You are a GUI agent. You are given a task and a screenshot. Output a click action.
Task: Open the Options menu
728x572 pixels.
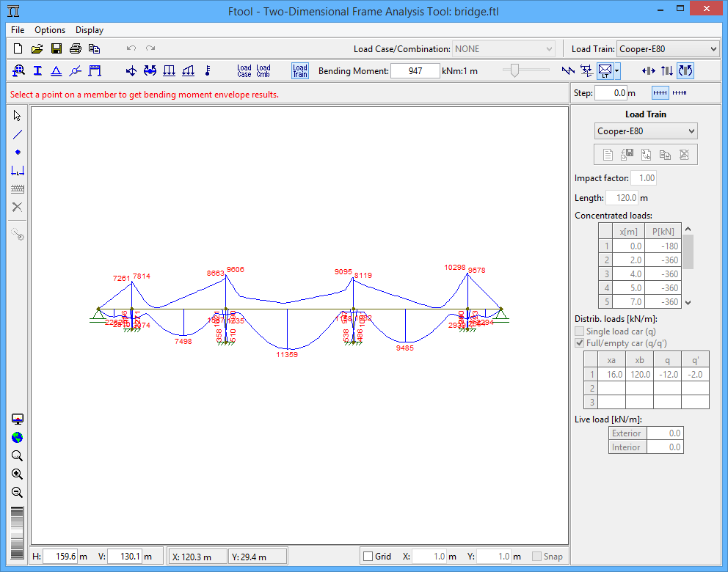pyautogui.click(x=50, y=30)
